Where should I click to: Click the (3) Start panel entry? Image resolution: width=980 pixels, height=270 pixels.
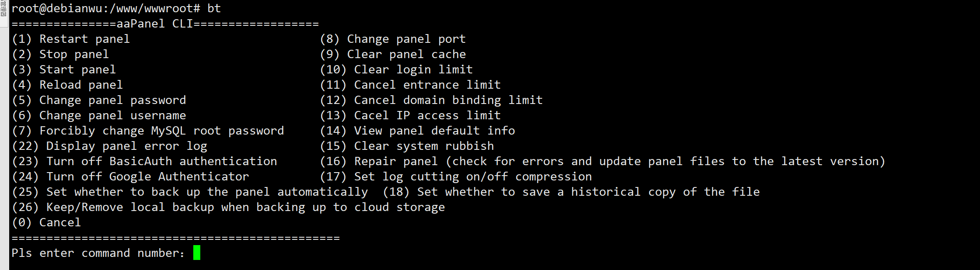coord(64,69)
